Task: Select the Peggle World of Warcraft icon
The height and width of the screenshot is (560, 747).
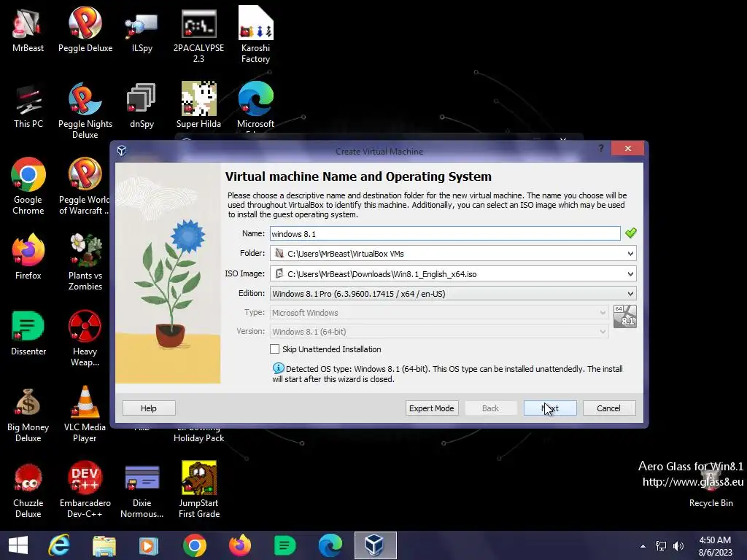Action: 84,187
